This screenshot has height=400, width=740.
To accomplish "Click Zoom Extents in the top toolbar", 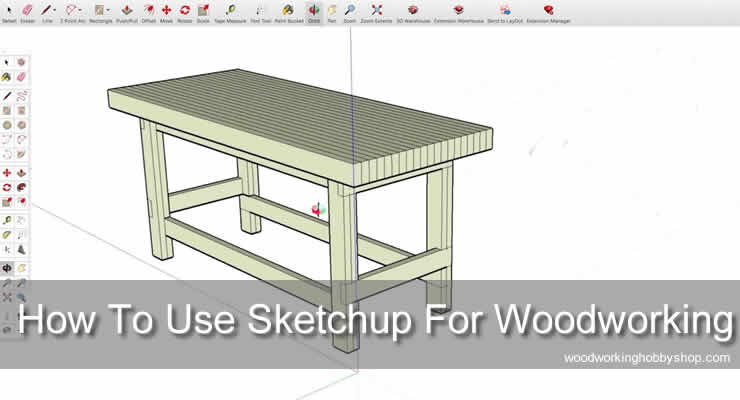I will point(376,9).
